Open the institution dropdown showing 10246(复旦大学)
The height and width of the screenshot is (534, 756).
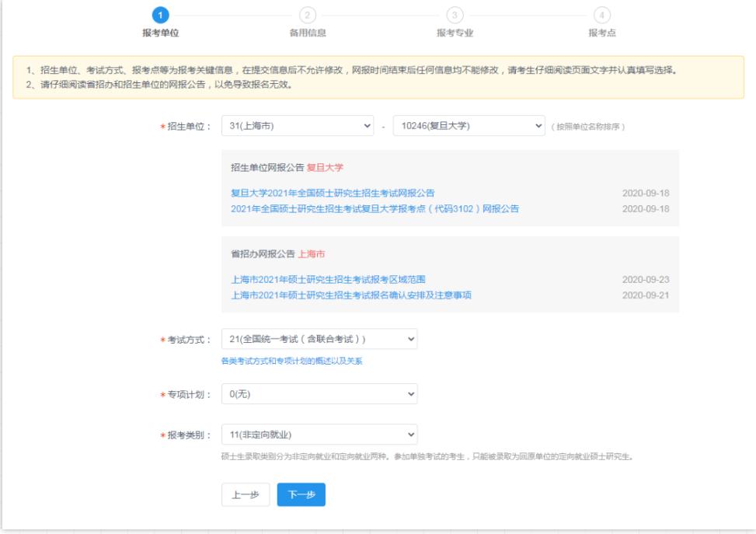(x=469, y=126)
